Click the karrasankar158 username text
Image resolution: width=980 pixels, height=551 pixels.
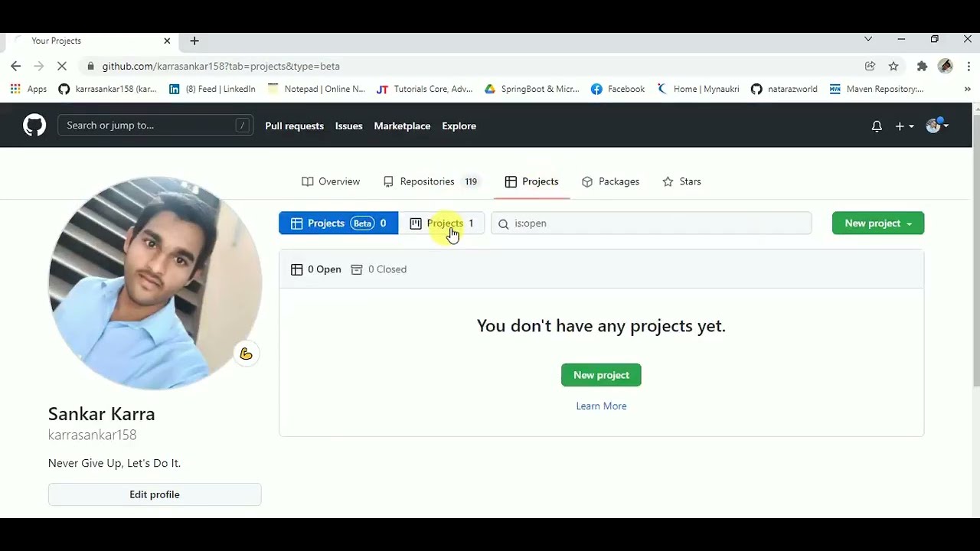click(93, 435)
